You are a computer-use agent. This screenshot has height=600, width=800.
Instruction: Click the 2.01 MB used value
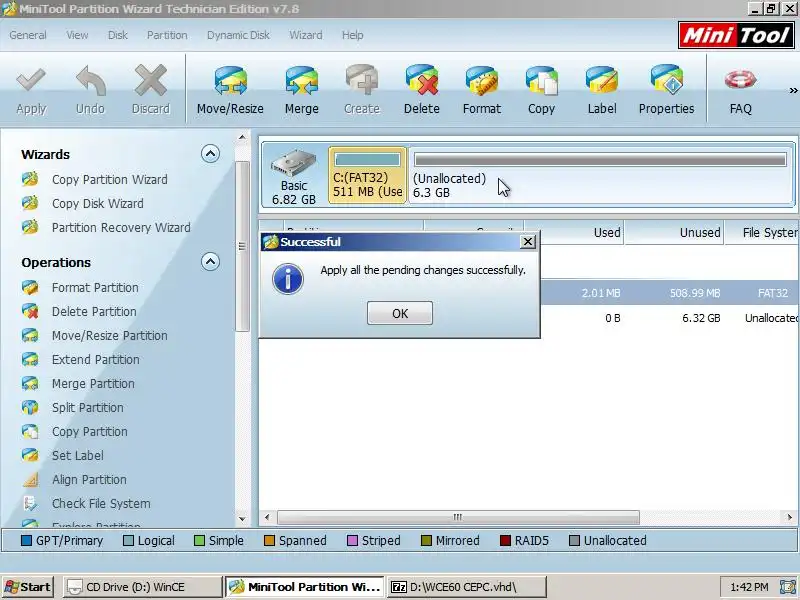pos(601,293)
